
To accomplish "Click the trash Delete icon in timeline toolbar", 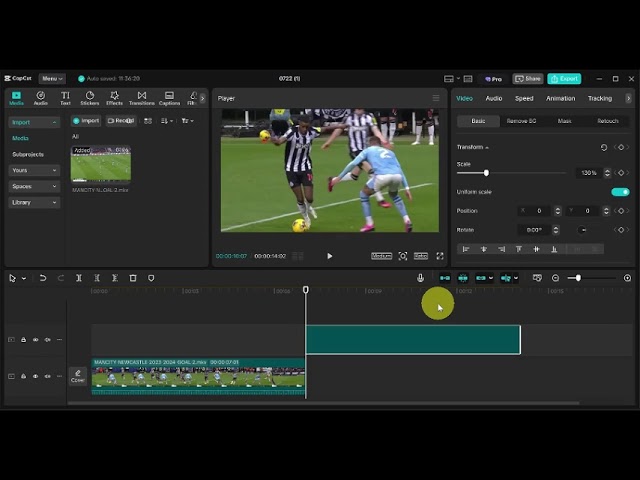I will pos(133,278).
